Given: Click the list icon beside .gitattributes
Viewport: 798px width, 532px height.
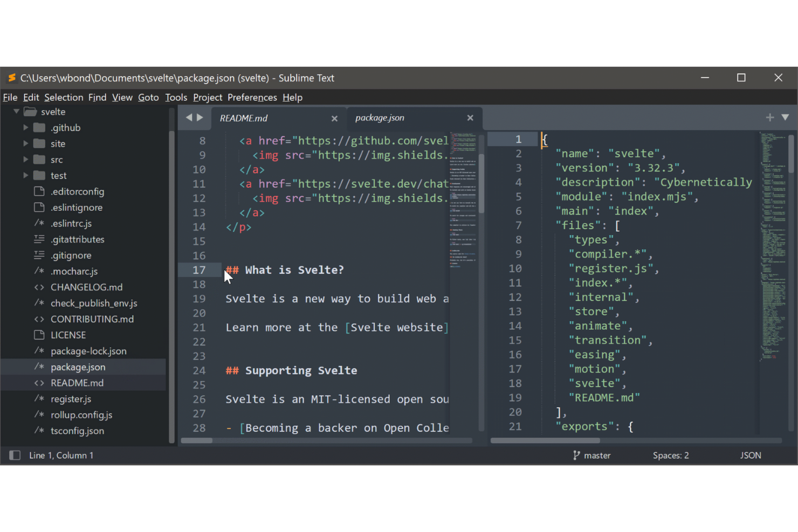Looking at the screenshot, I should coord(39,239).
